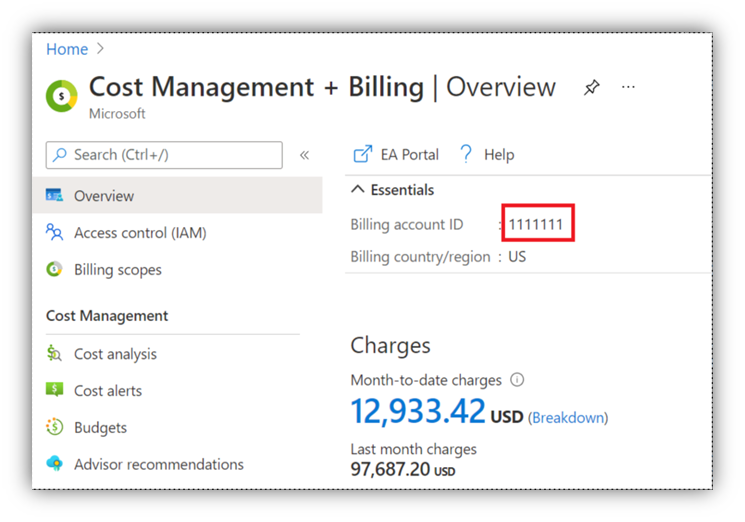Click the Billing account ID value 1111111

coord(536,225)
